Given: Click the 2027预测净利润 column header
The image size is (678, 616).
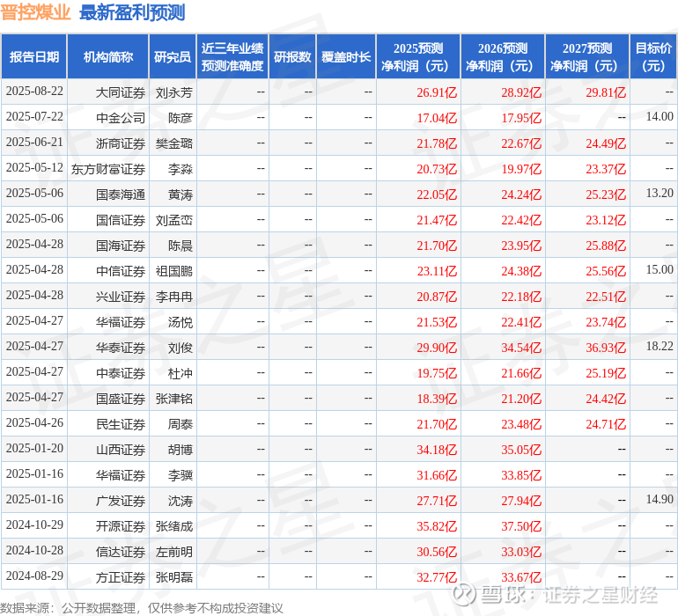Looking at the screenshot, I should pos(587,57).
